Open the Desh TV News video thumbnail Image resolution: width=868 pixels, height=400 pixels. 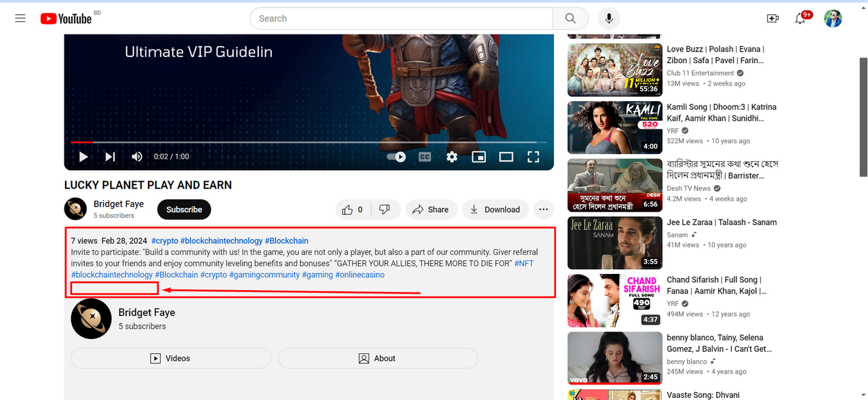point(614,185)
